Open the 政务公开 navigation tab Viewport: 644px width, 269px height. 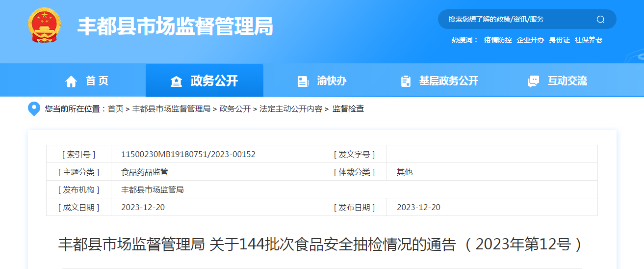[x=205, y=81]
